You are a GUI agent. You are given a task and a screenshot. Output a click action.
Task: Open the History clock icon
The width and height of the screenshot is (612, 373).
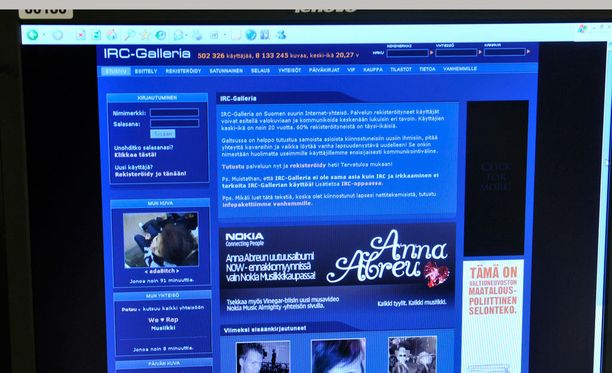(160, 35)
